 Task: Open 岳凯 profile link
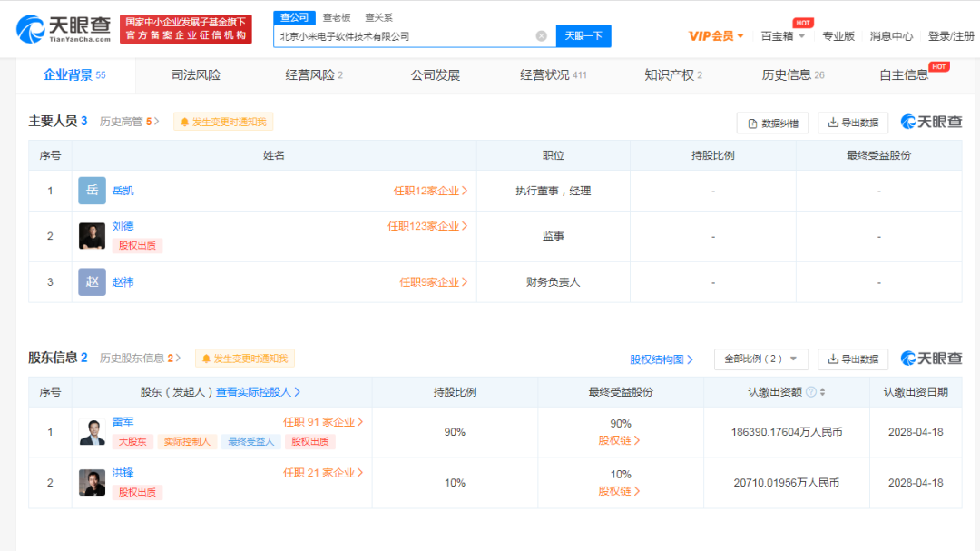[x=123, y=191]
